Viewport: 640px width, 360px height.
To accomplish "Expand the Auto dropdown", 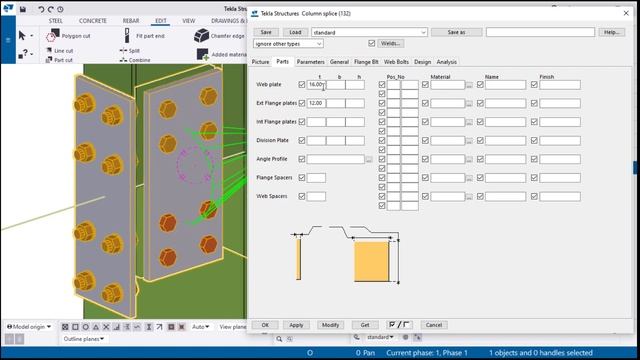I will 200,327.
